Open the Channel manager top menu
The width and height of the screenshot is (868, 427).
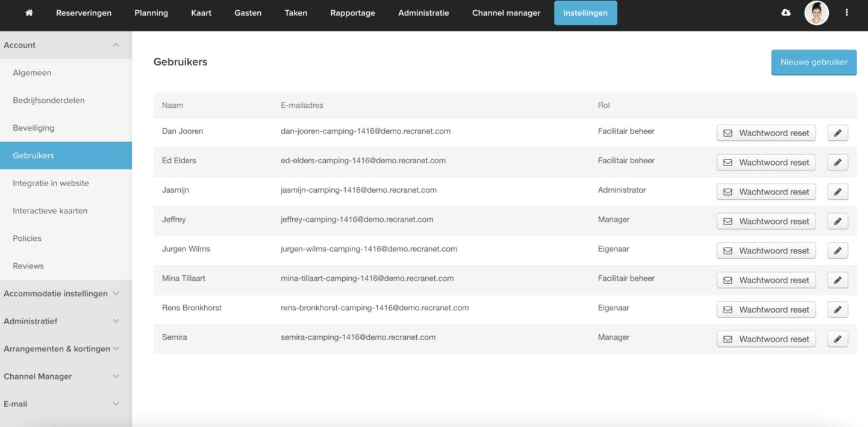tap(506, 13)
